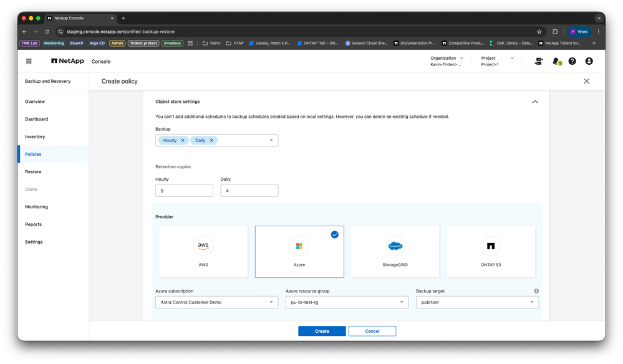Viewport: 623px width, 364px height.
Task: Click the browser address bar URL
Action: (x=120, y=32)
